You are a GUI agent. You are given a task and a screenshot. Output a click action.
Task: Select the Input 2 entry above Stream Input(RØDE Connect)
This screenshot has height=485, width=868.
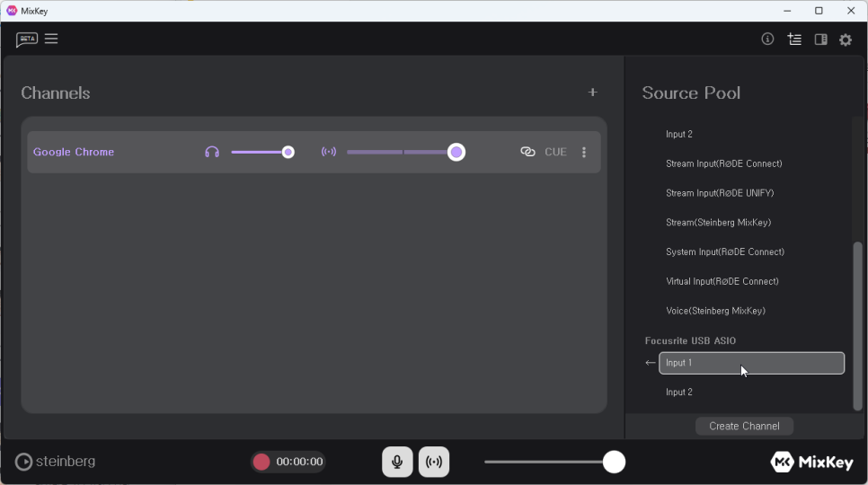[679, 135]
